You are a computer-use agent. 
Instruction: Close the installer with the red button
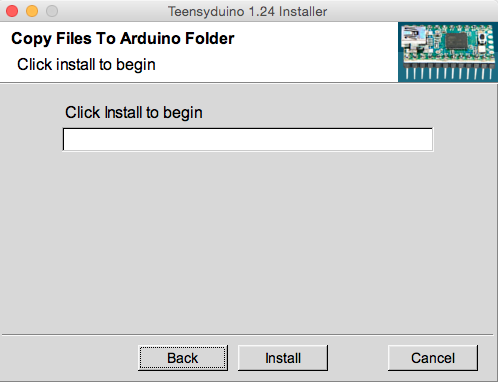pyautogui.click(x=12, y=11)
